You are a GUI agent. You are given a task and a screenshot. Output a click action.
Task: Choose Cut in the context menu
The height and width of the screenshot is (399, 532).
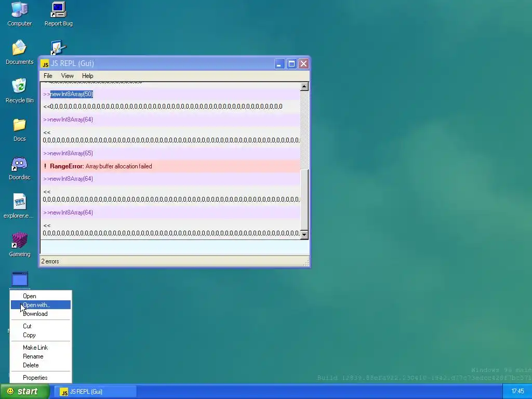click(41, 326)
